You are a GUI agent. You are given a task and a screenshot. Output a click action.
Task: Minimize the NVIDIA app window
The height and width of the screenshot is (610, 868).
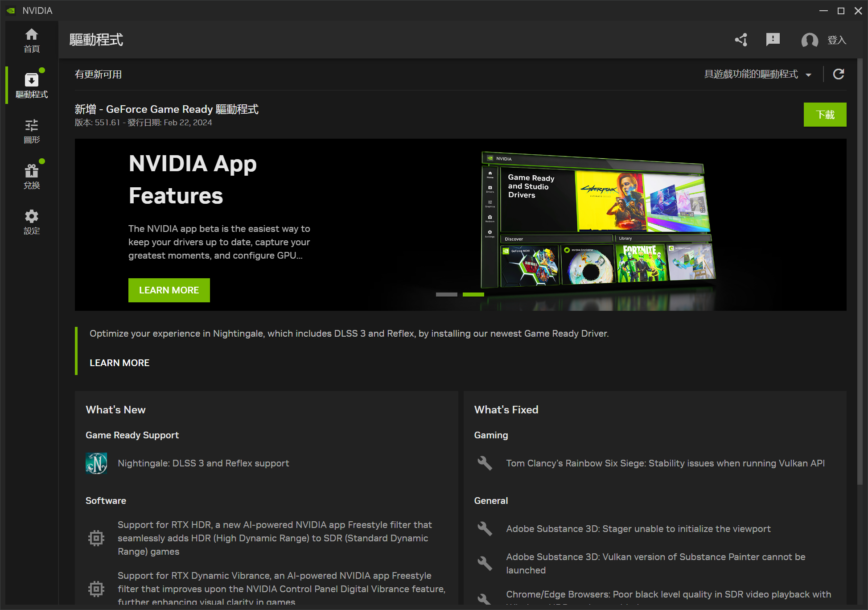(x=823, y=11)
